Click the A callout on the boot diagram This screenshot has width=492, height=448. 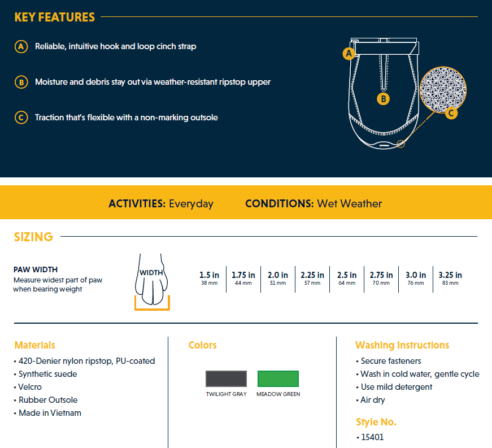(349, 54)
